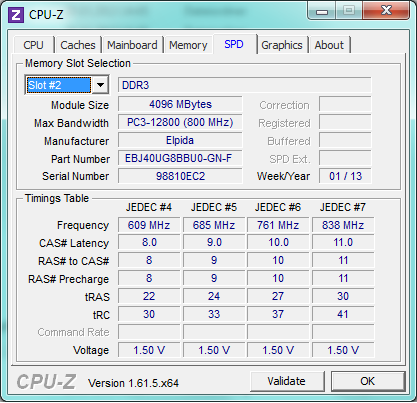Viewport: 417px width, 403px height.
Task: Go to the Mainboard tab
Action: click(x=132, y=45)
